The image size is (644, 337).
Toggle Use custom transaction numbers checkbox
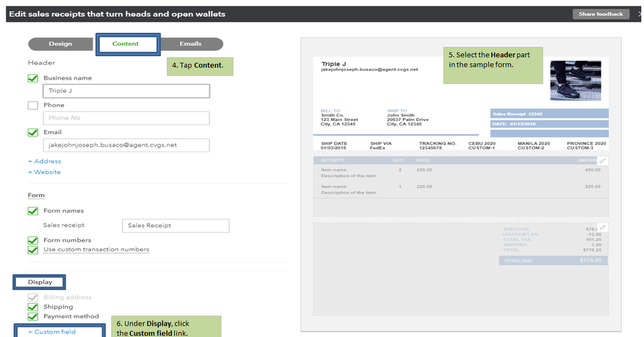[33, 249]
